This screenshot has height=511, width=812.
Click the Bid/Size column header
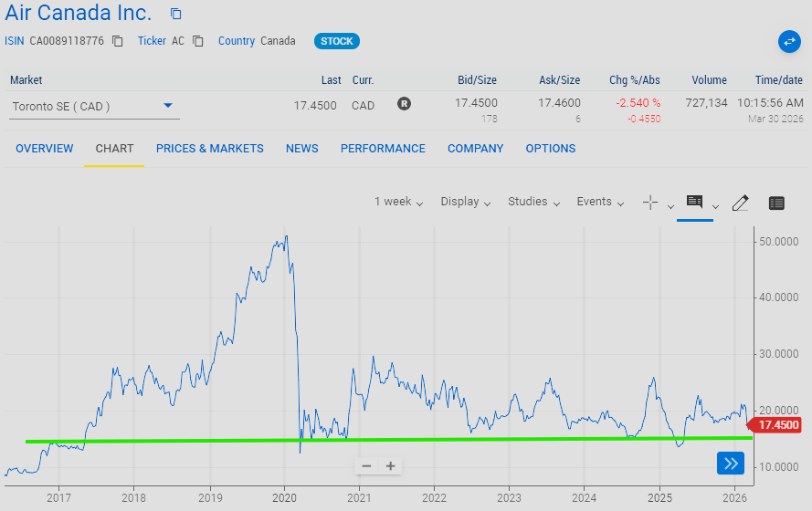[x=477, y=80]
